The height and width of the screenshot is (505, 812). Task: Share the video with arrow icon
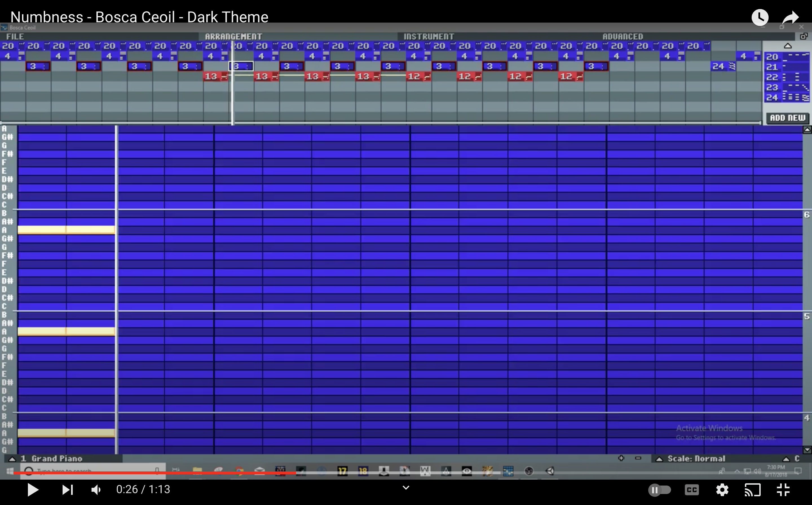pyautogui.click(x=790, y=17)
